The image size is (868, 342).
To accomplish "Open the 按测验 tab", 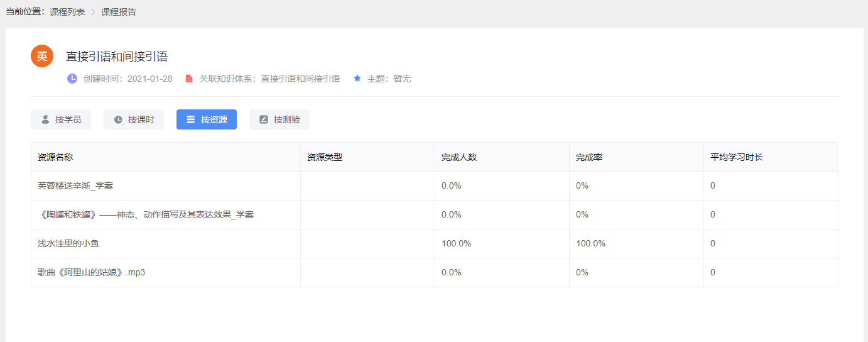I will [279, 119].
